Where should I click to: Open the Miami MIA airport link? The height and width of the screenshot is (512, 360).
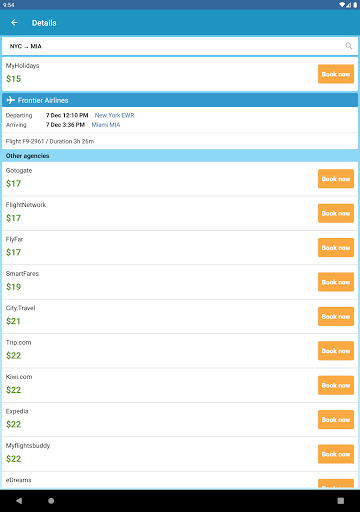(106, 125)
